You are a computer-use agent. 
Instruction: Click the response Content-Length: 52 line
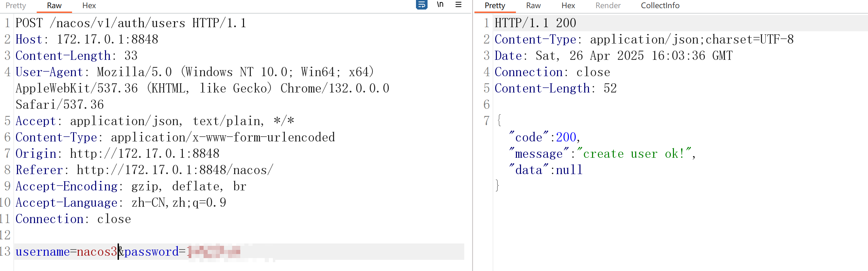tap(556, 88)
